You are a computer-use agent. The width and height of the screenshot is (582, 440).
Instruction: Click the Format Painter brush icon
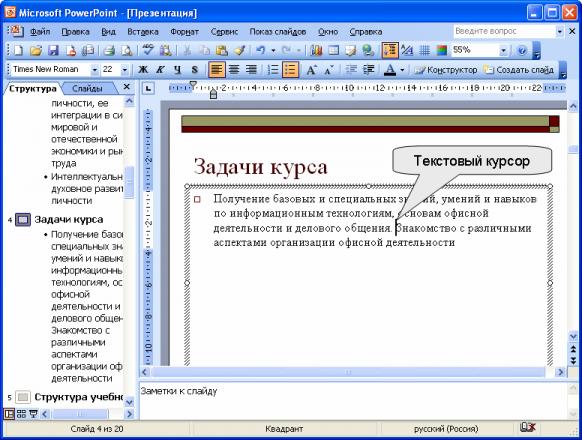239,50
